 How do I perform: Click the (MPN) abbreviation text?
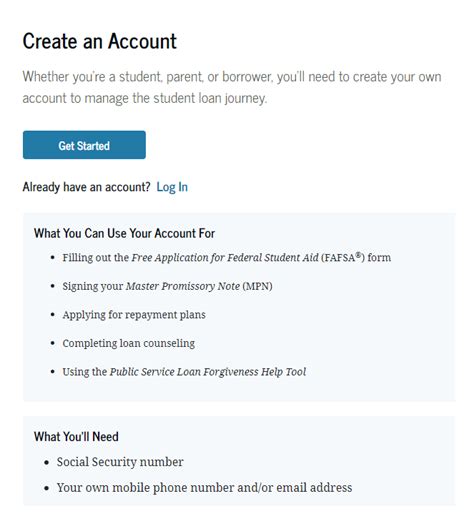(257, 286)
